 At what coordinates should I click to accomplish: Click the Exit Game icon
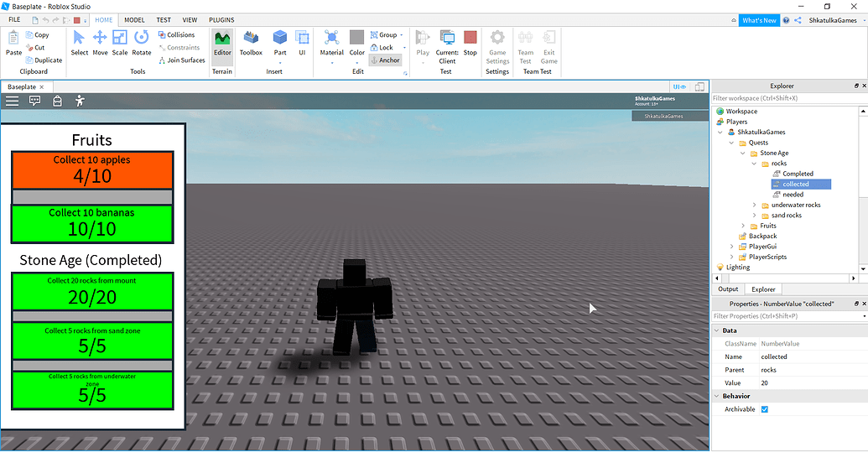click(x=549, y=38)
